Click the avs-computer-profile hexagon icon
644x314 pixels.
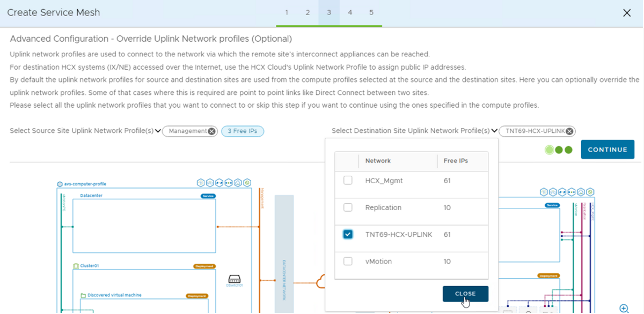[60, 184]
